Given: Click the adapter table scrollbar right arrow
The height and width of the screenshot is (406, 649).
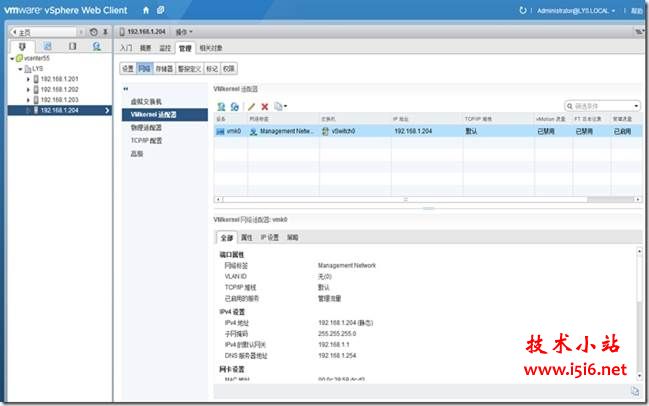Looking at the screenshot, I should 638,199.
